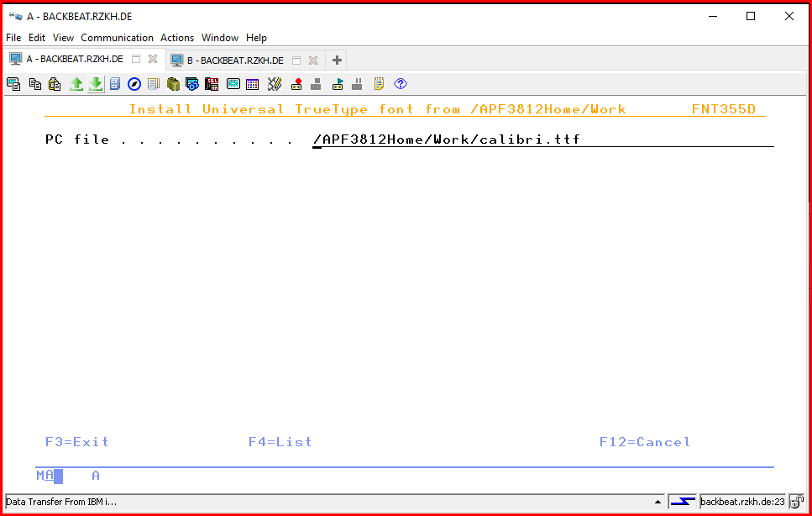
Task: Open the Integrated File System cabinet icon
Action: (x=115, y=84)
